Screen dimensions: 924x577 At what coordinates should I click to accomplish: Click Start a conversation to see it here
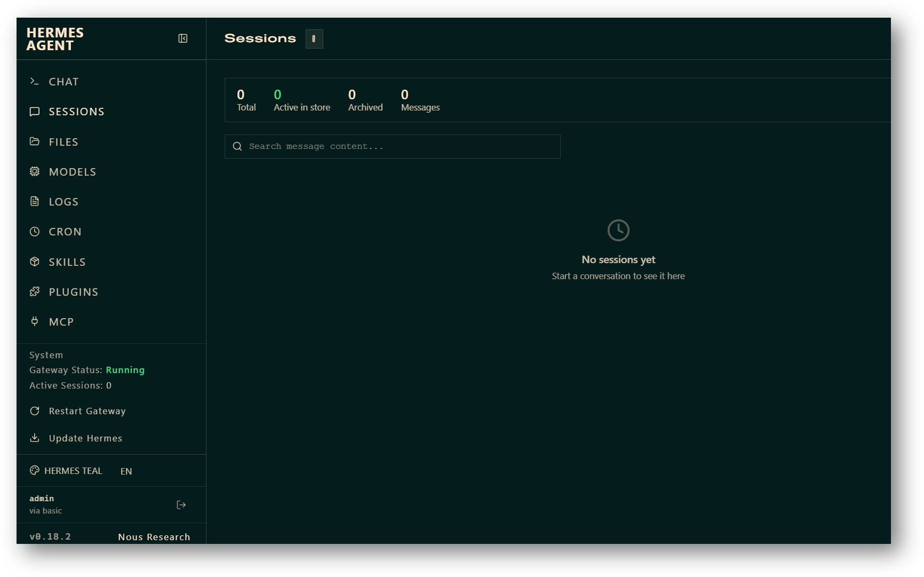point(618,276)
